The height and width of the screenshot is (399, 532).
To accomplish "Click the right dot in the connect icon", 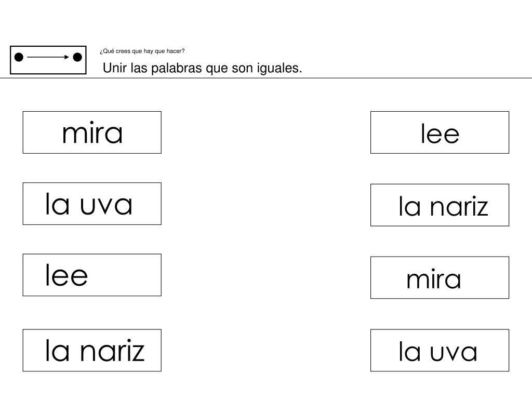I will (77, 57).
